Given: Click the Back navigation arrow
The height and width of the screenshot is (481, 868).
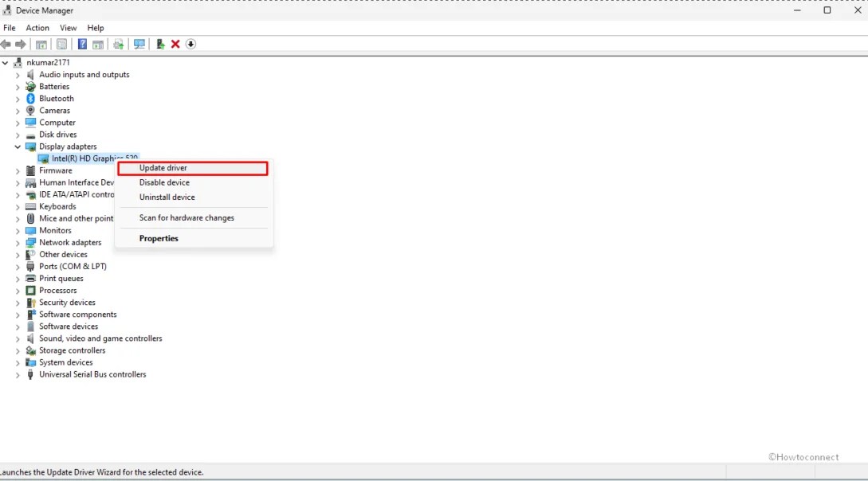Looking at the screenshot, I should (6, 44).
